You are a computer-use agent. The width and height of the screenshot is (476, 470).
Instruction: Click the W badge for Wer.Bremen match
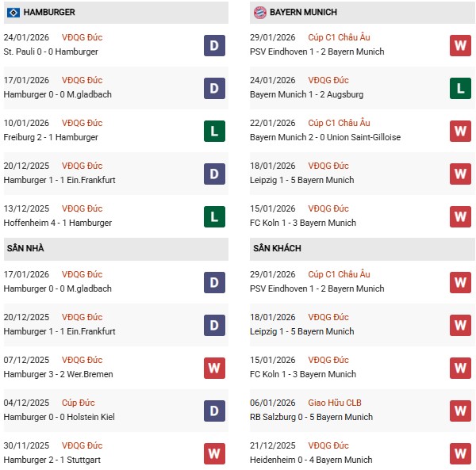214,368
